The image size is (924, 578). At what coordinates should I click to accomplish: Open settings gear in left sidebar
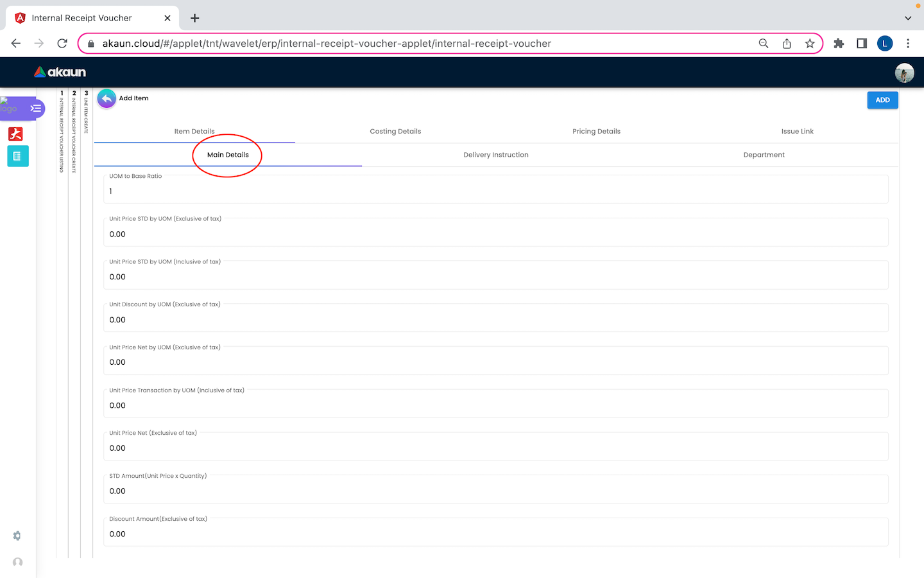(x=17, y=536)
